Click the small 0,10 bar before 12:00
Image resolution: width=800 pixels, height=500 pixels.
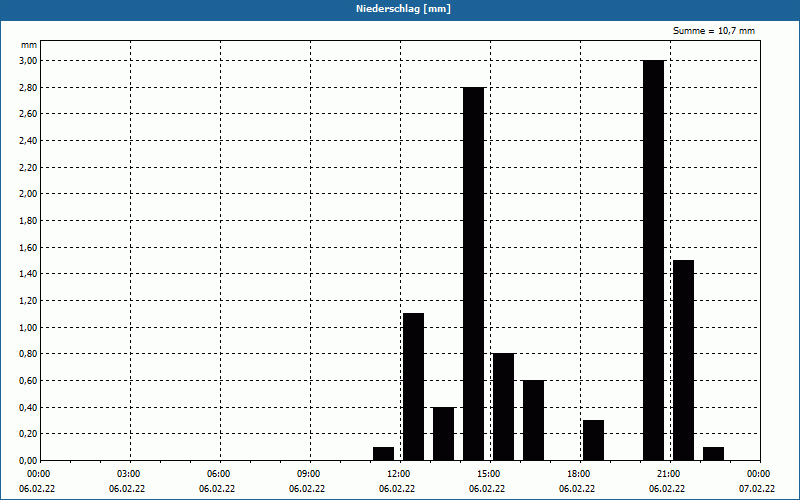tap(384, 454)
